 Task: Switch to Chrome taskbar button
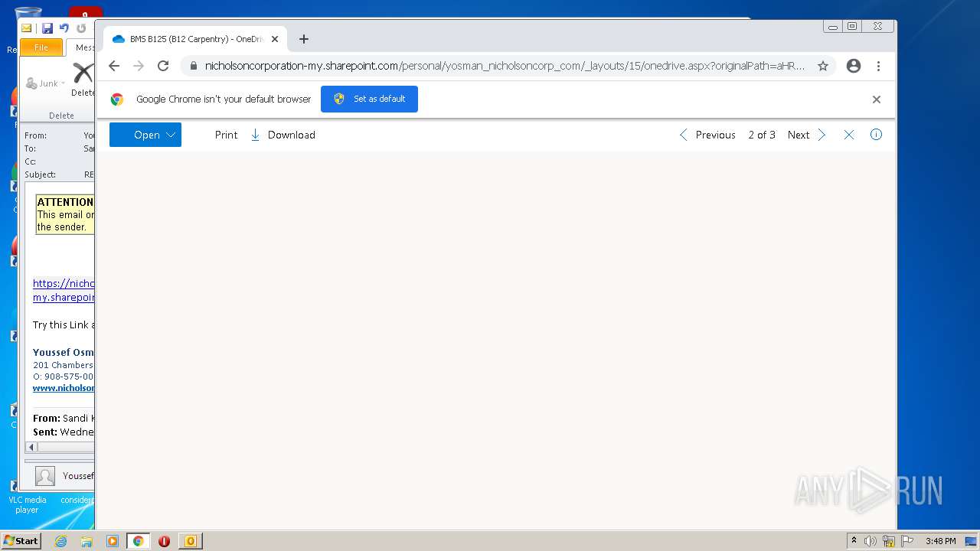click(x=139, y=541)
